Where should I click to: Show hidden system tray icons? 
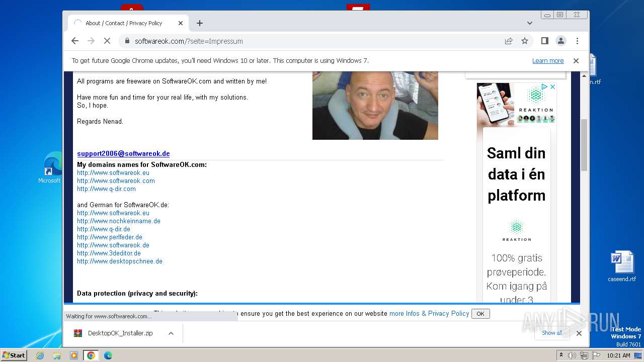[x=561, y=355]
